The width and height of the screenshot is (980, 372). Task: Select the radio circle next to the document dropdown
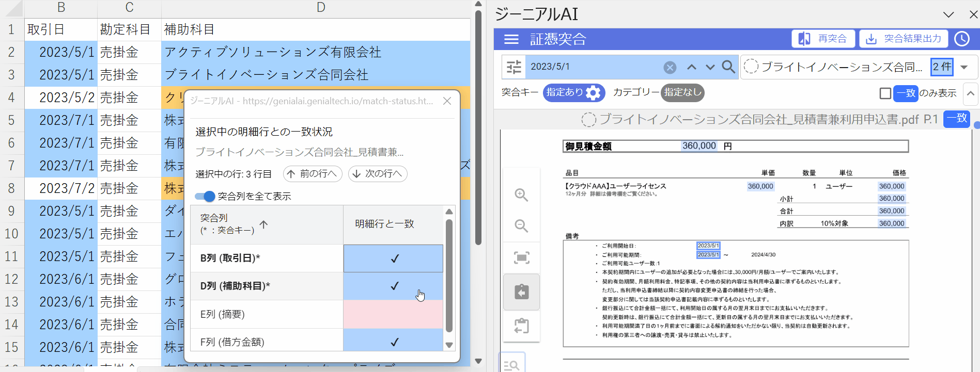click(751, 67)
